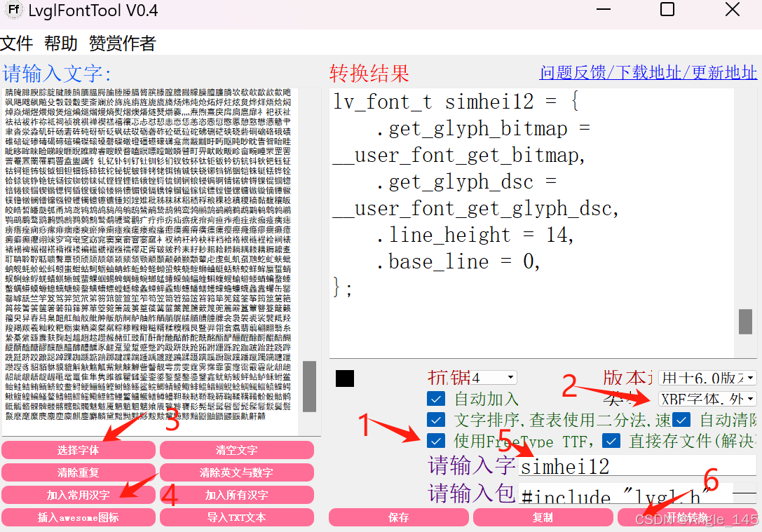Viewport: 762px width, 532px height.
Task: Toggle the 使用FreeType TTF checkbox
Action: click(x=436, y=441)
